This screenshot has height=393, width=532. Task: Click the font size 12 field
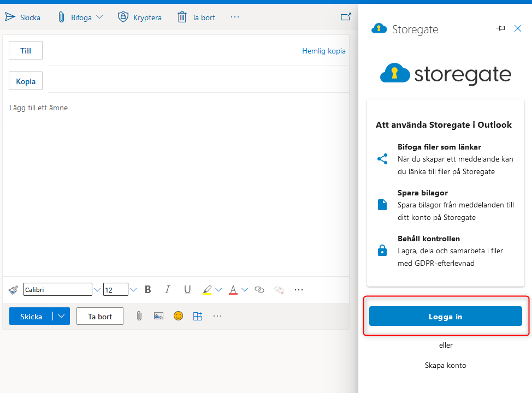tap(116, 290)
